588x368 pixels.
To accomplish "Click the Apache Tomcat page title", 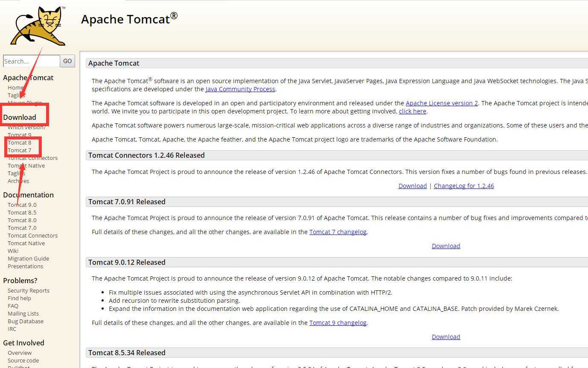I will coord(129,19).
